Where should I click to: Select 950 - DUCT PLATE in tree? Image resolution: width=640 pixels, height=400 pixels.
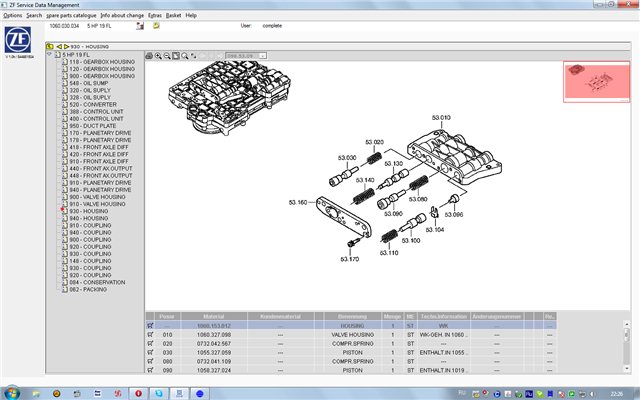click(x=93, y=126)
